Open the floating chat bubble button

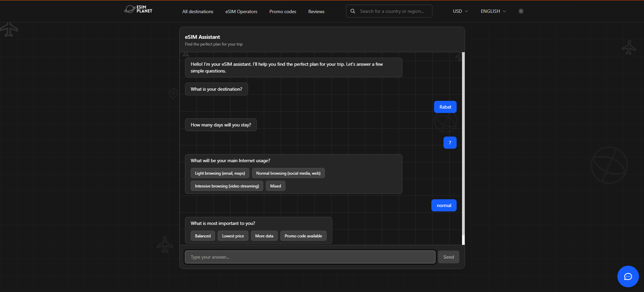point(628,276)
